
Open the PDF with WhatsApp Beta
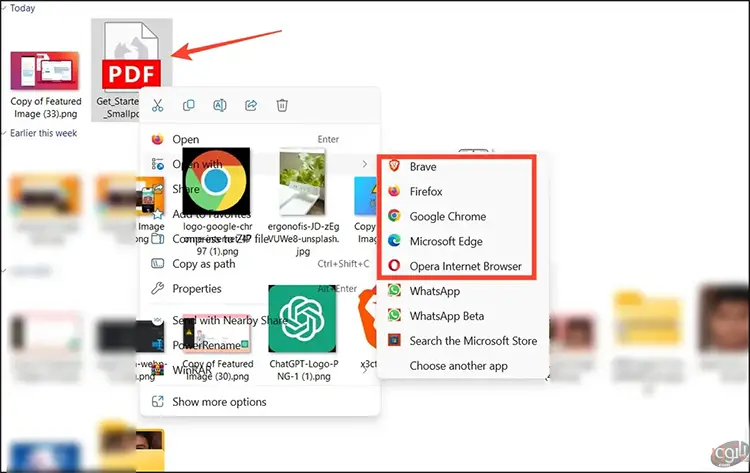(446, 316)
